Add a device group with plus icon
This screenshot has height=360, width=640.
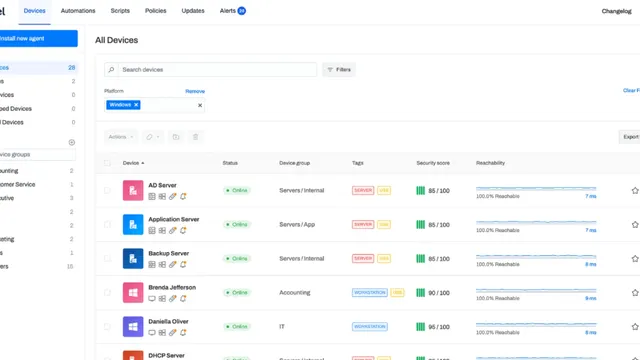72,142
